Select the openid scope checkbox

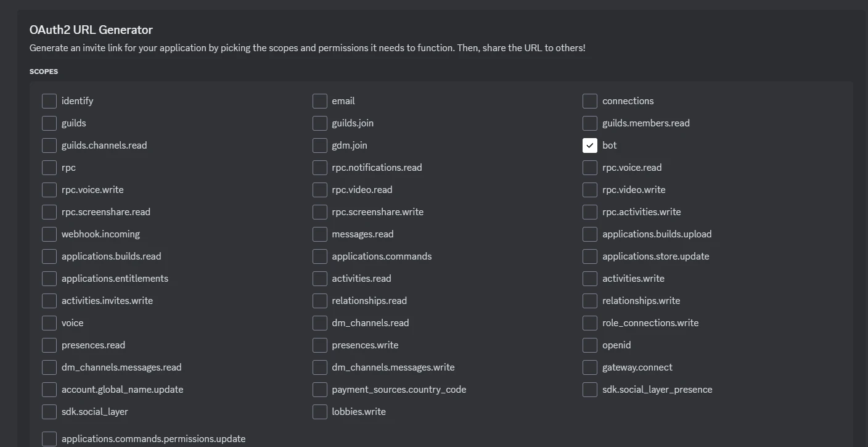[x=590, y=345]
